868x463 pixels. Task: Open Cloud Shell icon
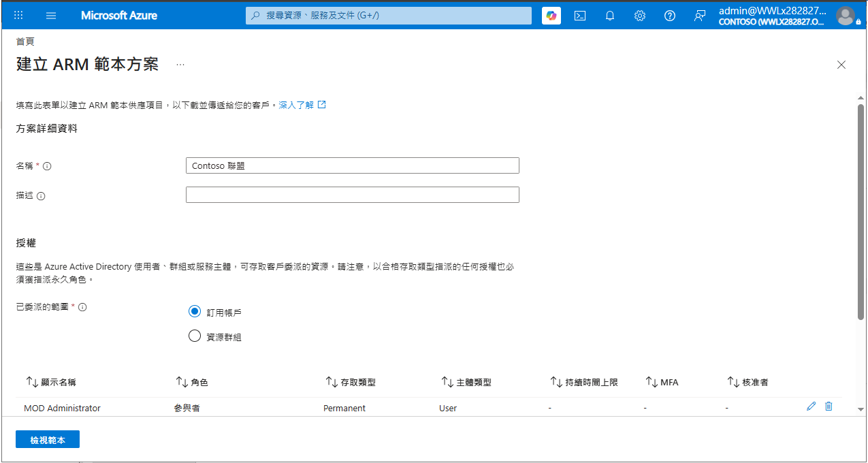(580, 16)
